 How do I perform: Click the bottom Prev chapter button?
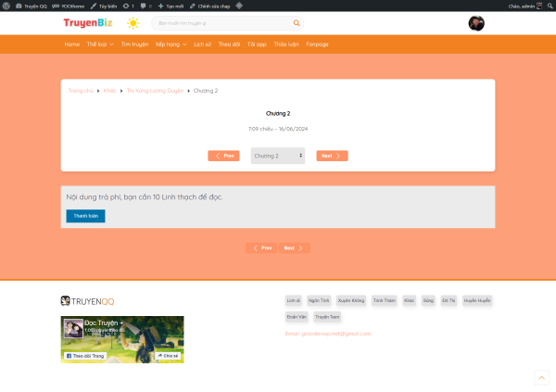(261, 248)
